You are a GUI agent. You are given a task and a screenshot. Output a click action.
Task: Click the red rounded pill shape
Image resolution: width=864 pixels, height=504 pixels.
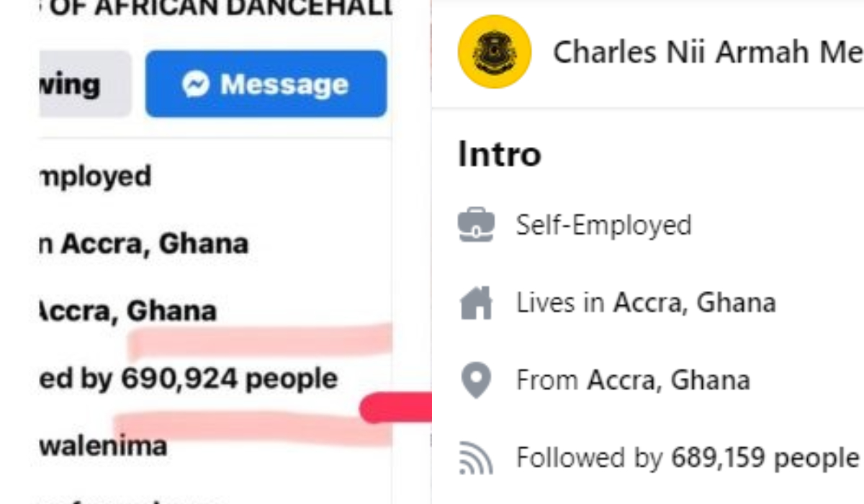tap(395, 408)
